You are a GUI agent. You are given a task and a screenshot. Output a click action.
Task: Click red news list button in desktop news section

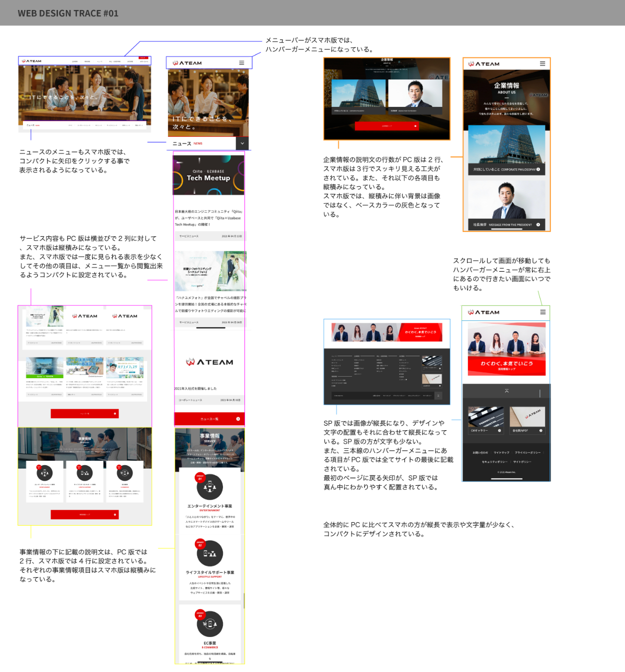point(84,414)
